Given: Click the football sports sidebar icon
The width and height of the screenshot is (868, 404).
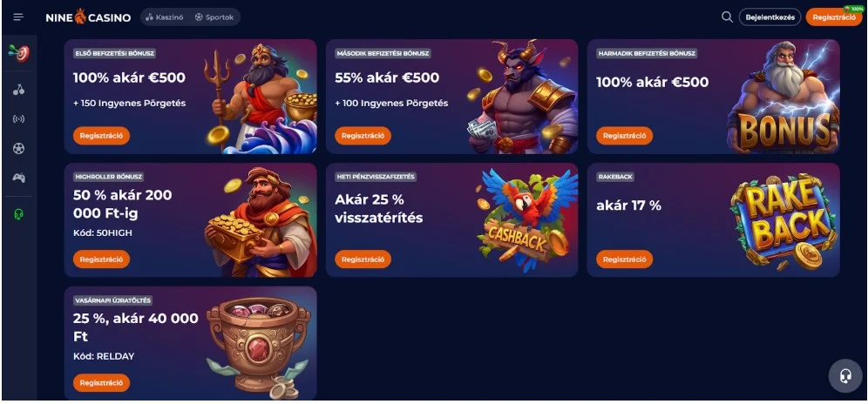Looking at the screenshot, I should point(19,148).
